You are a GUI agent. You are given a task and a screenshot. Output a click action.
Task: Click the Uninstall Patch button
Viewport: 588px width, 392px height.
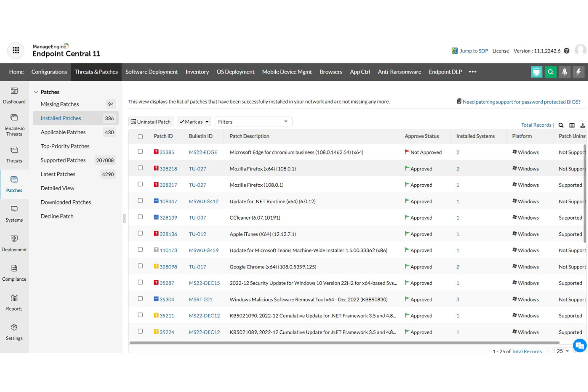pos(151,122)
